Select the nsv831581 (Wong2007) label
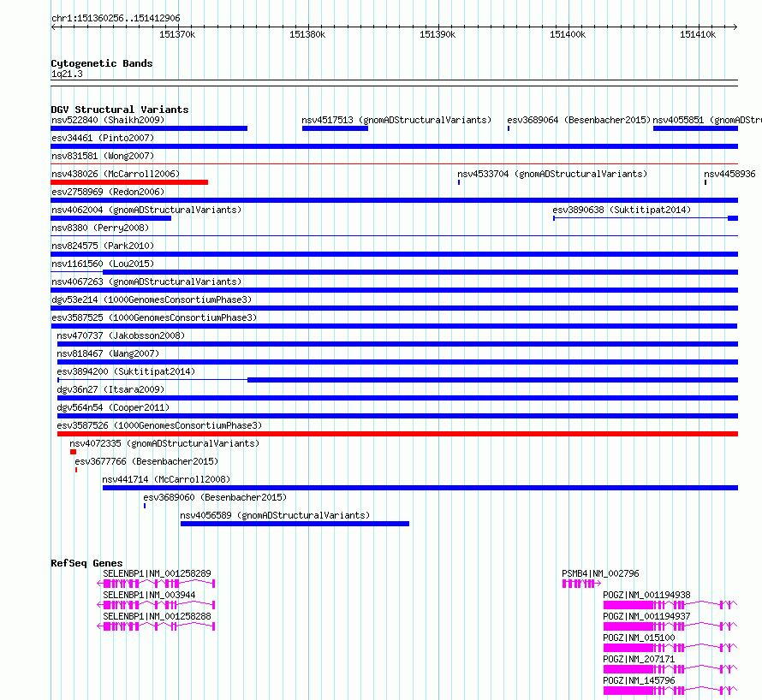The width and height of the screenshot is (762, 700). point(103,156)
